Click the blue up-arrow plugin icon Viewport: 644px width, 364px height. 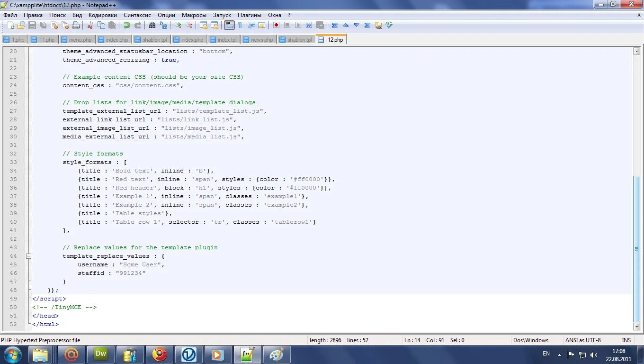click(346, 25)
